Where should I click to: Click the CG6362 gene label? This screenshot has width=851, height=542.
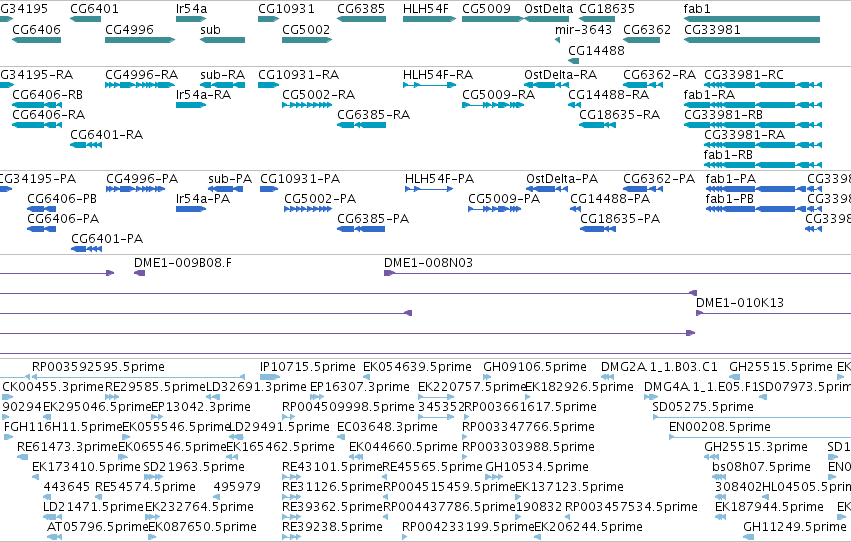click(x=647, y=30)
